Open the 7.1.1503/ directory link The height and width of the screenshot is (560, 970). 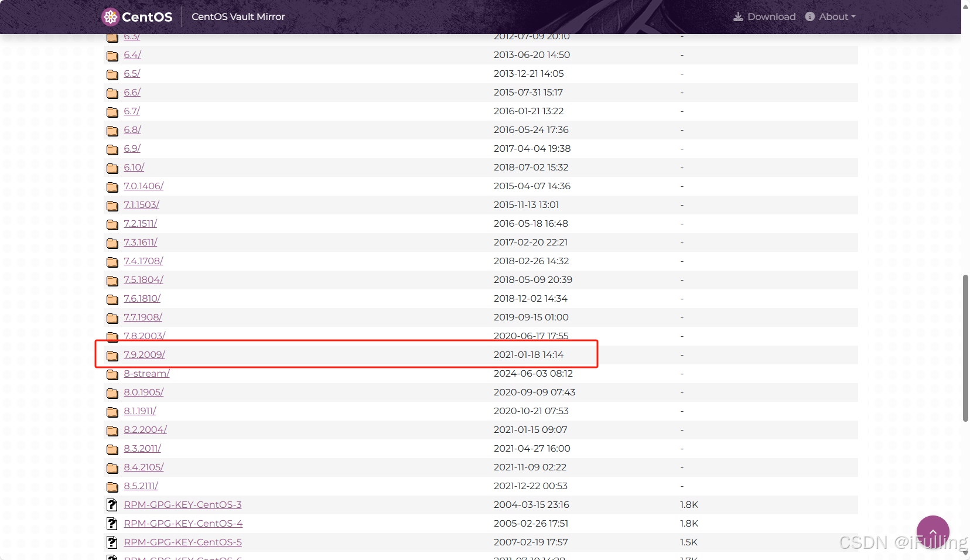coord(142,204)
